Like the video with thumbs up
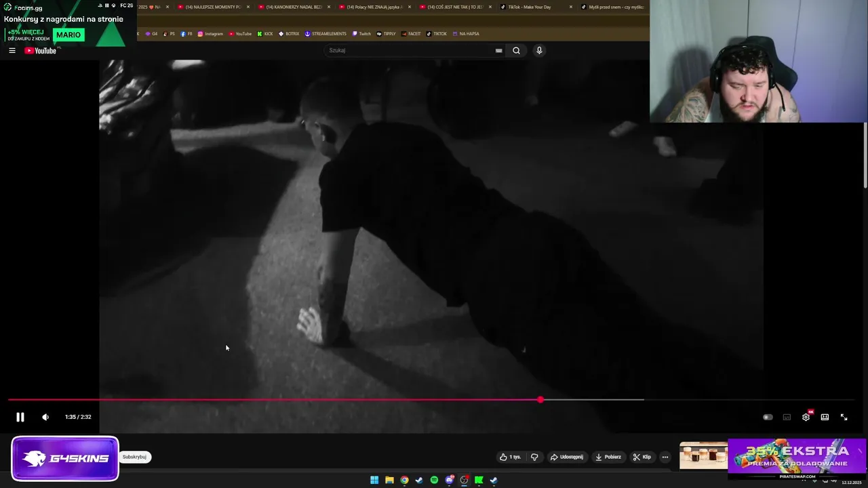 click(x=509, y=457)
